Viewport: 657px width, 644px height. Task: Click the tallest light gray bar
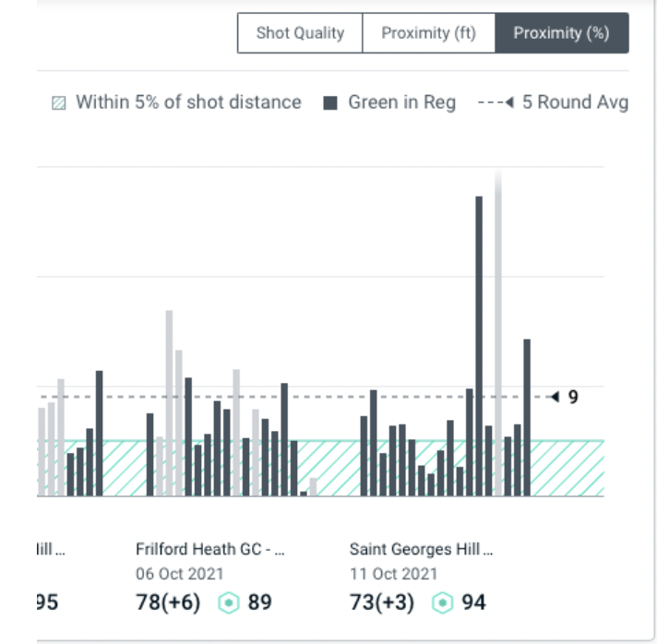coord(498,332)
